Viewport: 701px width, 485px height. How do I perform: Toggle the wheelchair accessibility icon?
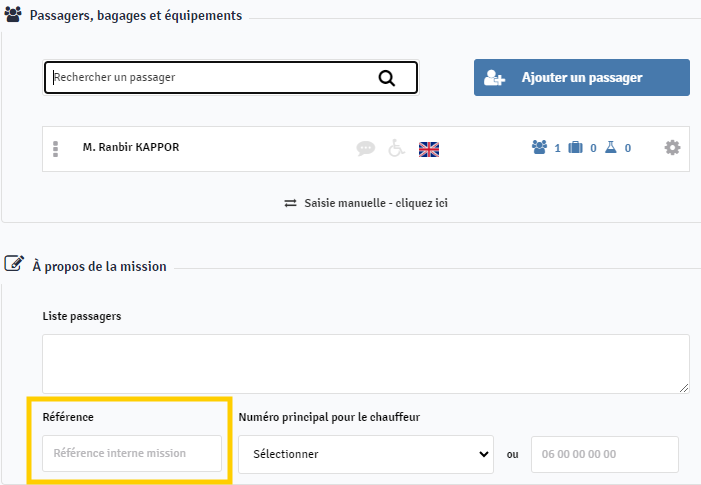396,148
